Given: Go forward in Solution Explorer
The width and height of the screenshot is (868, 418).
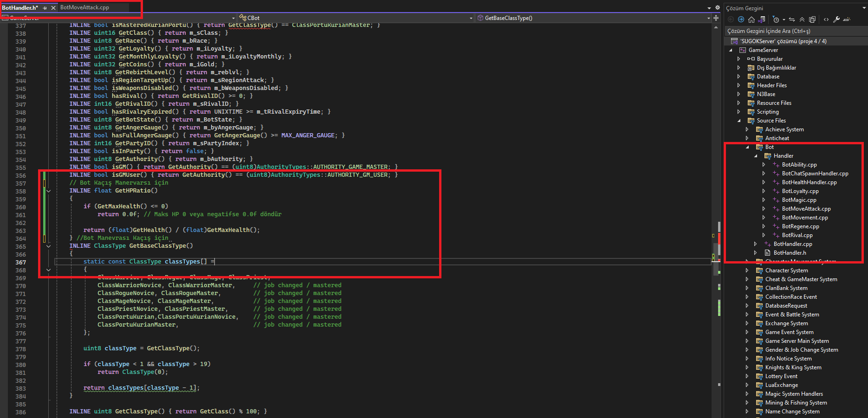Looking at the screenshot, I should coord(741,19).
